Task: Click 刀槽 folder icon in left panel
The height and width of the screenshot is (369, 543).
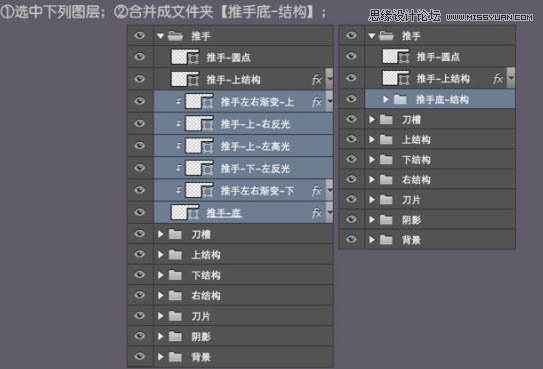Action: (x=175, y=235)
